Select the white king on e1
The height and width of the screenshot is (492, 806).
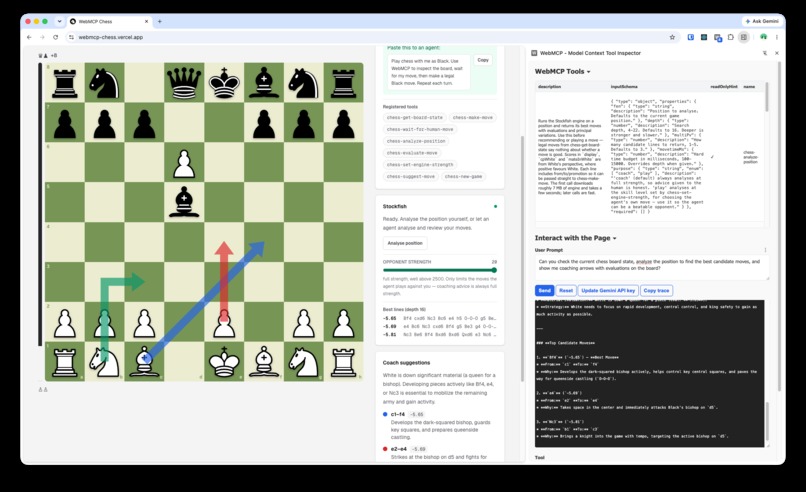point(224,361)
